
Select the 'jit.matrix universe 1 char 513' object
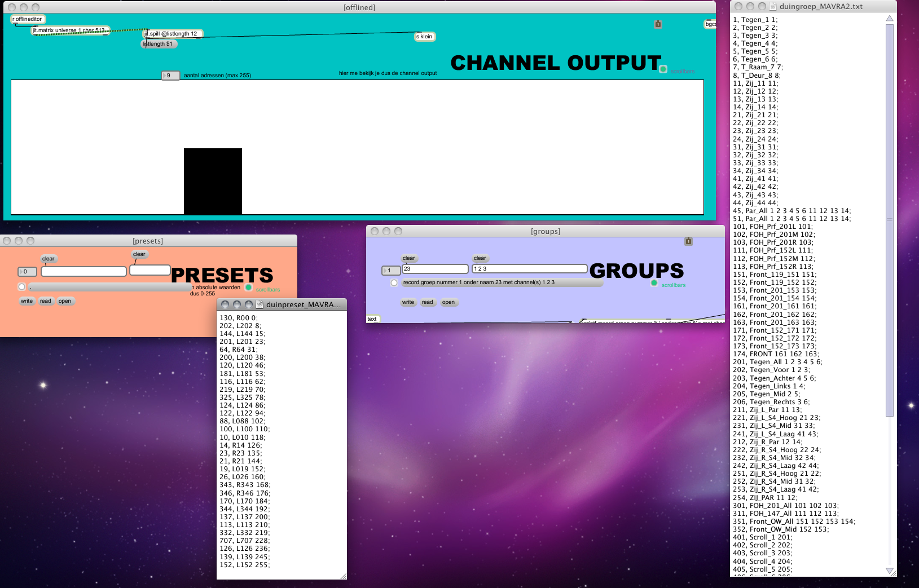[x=70, y=30]
